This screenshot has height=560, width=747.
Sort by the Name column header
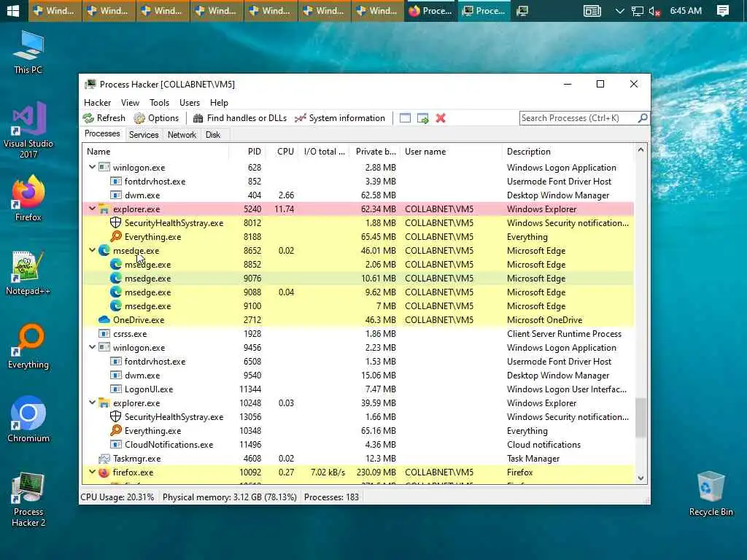155,152
